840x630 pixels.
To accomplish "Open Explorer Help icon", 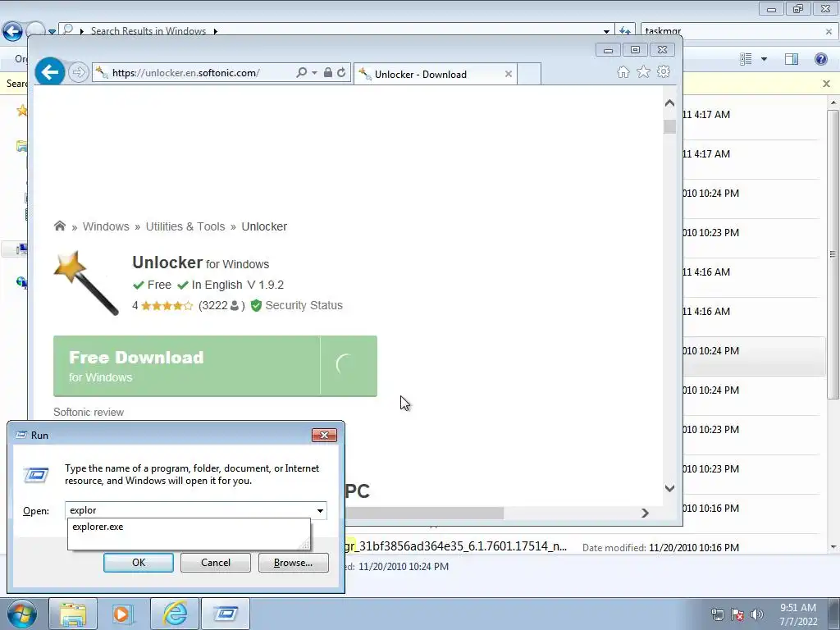I will point(820,59).
